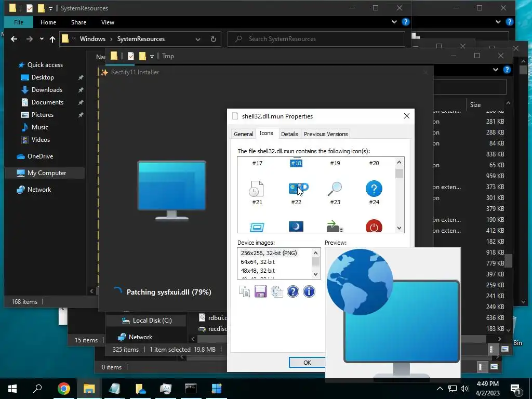Click the OK button in Properties
The width and height of the screenshot is (532, 399).
point(307,362)
